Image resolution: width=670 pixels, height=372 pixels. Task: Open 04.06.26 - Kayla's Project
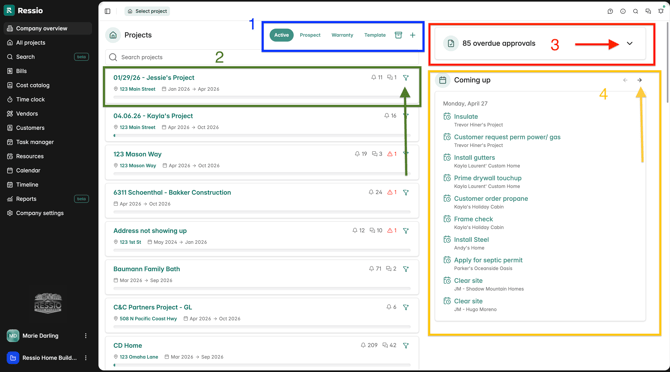click(153, 116)
